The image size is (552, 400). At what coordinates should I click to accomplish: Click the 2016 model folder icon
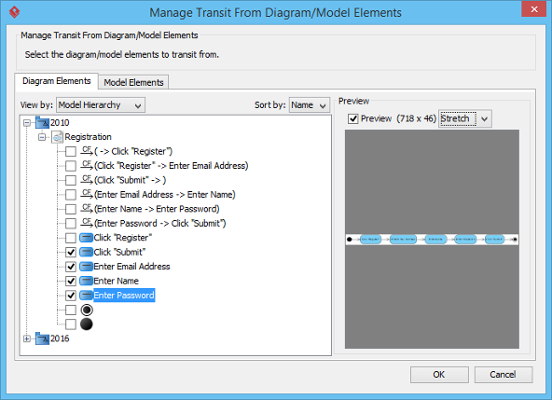42,338
